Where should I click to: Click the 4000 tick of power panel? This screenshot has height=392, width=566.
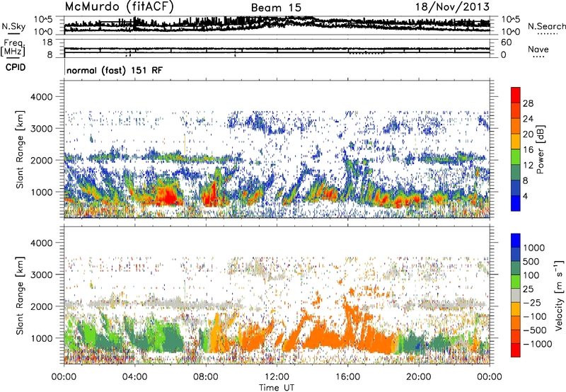click(41, 97)
